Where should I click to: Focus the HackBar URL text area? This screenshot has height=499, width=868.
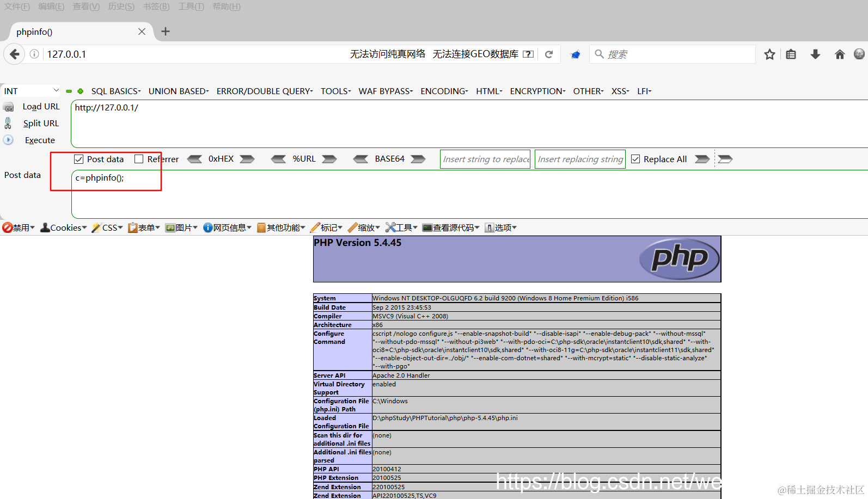click(x=469, y=124)
